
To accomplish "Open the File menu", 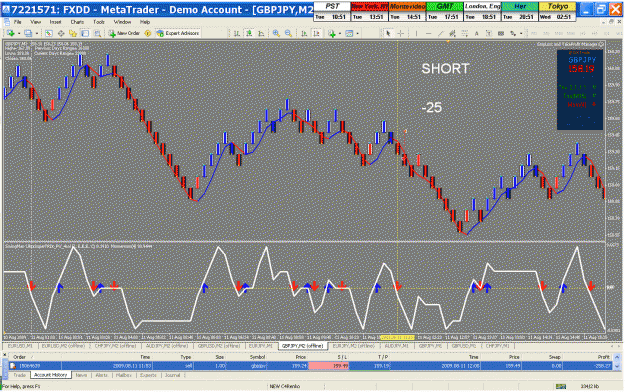I will click(18, 22).
